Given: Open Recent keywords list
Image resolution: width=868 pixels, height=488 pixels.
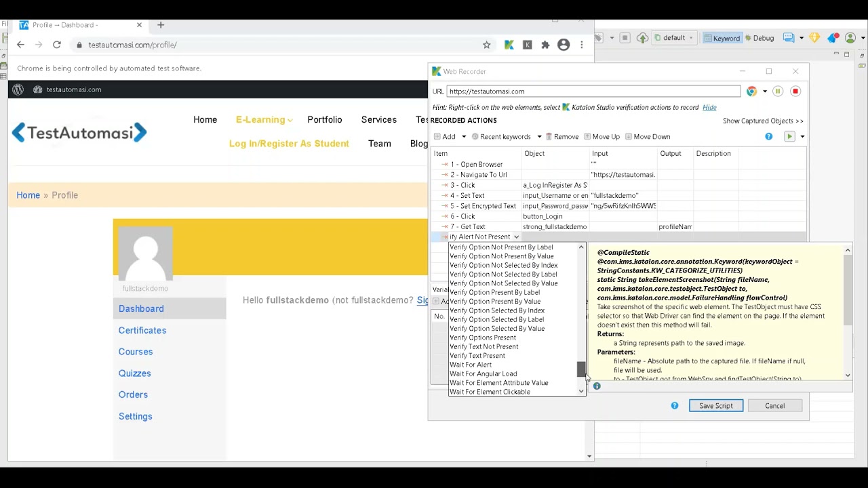Looking at the screenshot, I should [x=501, y=136].
